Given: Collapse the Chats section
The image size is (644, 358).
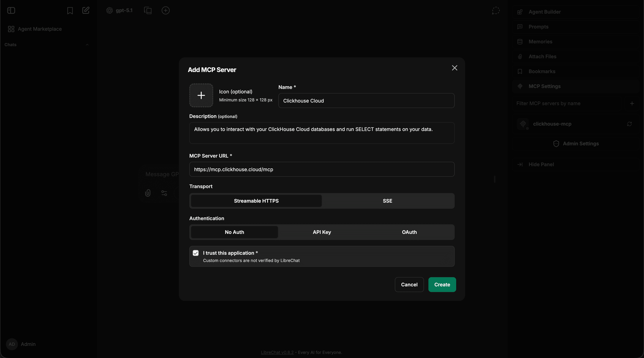Looking at the screenshot, I should click(87, 45).
